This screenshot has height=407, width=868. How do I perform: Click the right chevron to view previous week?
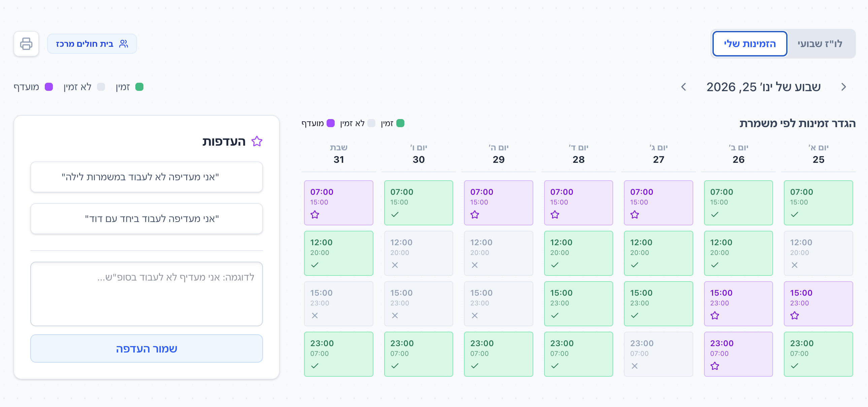click(844, 87)
